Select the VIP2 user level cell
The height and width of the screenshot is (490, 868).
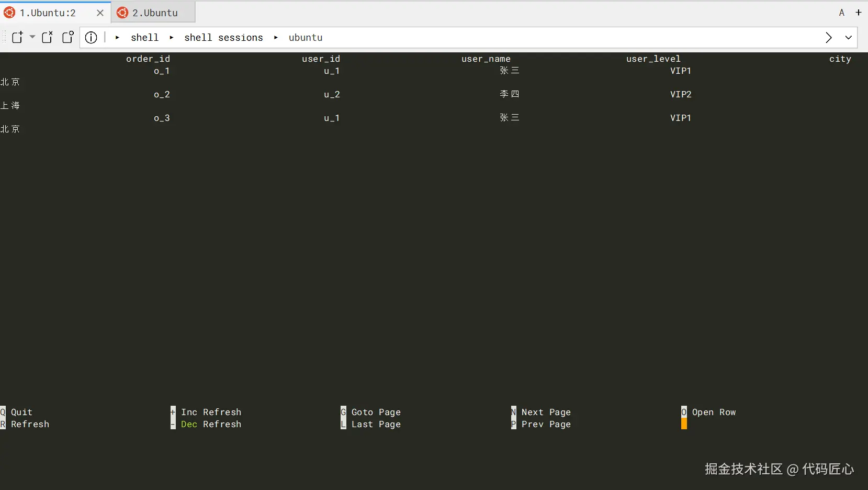tap(681, 94)
